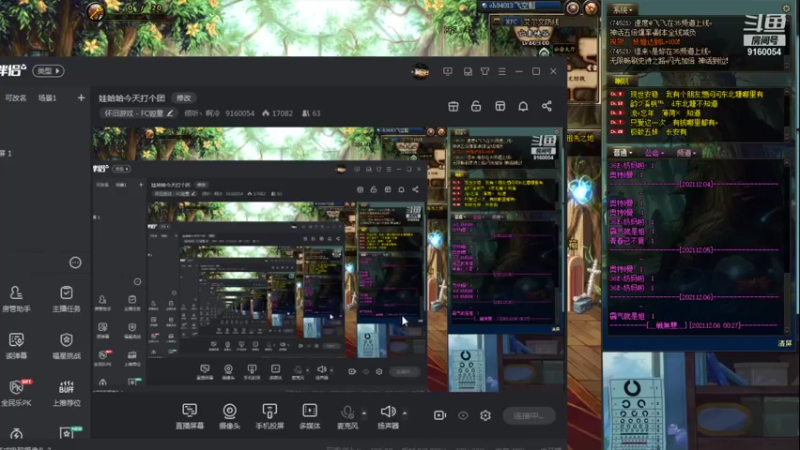Viewport: 800px width, 450px height.
Task: Open 上推荐位 BUFF recommendation
Action: pos(66,393)
